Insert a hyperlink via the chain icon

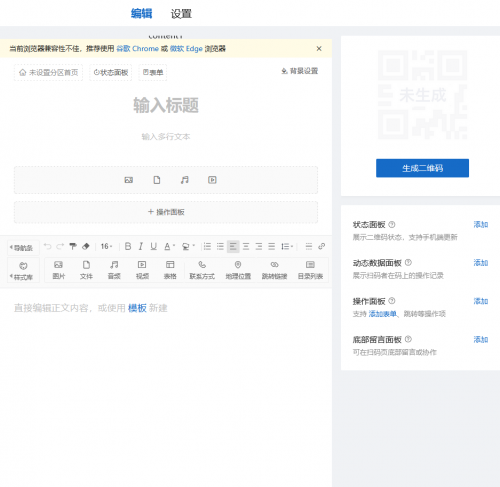pos(321,246)
